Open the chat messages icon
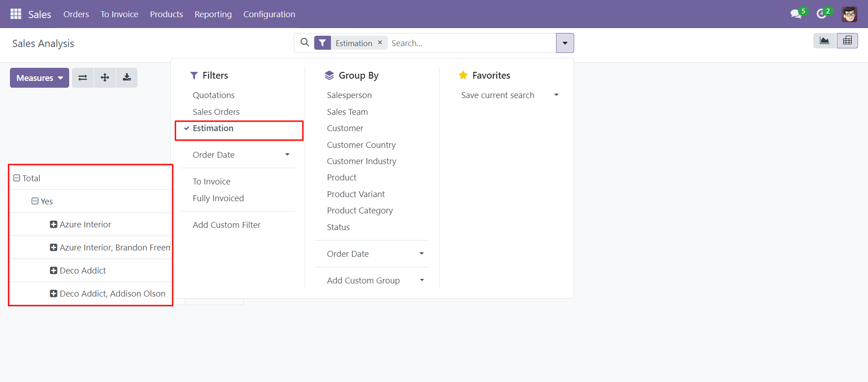Screen dimensions: 868x382 (x=796, y=14)
